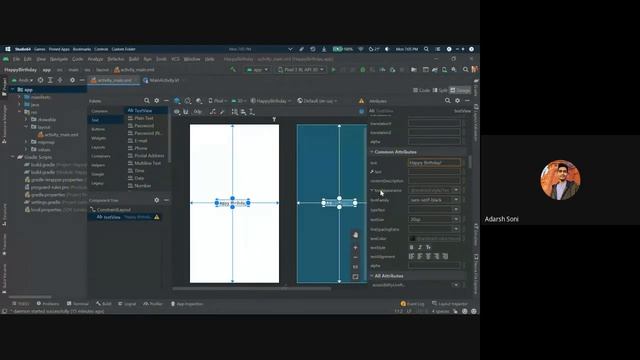Set text alignment to first alignment option
The width and height of the screenshot is (640, 360).
[411, 256]
